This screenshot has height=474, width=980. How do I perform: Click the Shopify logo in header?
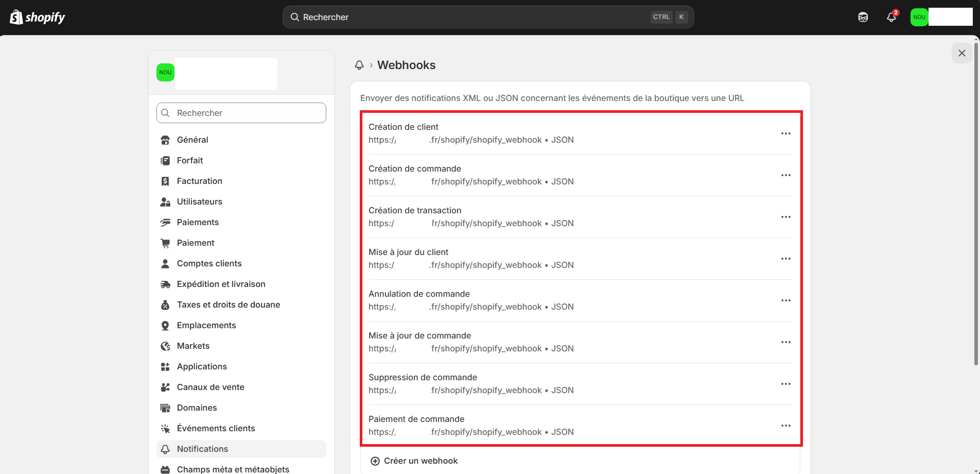pyautogui.click(x=38, y=18)
